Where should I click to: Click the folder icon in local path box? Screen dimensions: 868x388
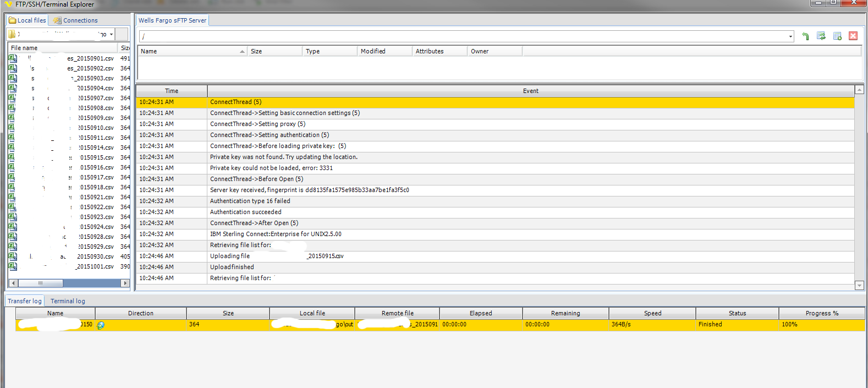(12, 34)
